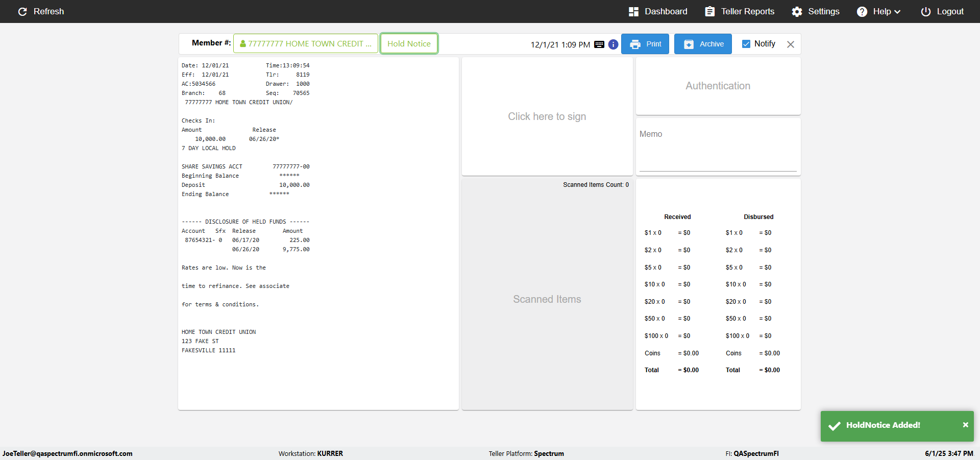Click the SHARE SAVINGS ACCT line
The image size is (980, 460).
point(246,166)
